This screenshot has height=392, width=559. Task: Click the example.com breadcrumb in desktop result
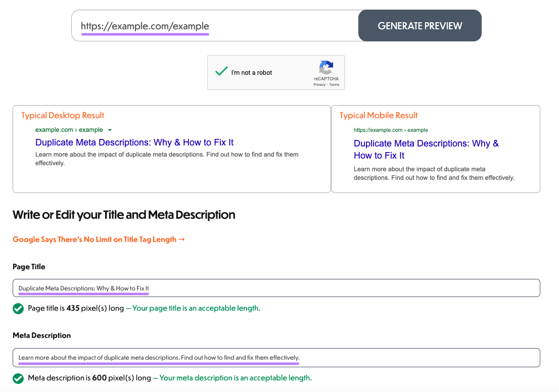pos(54,129)
